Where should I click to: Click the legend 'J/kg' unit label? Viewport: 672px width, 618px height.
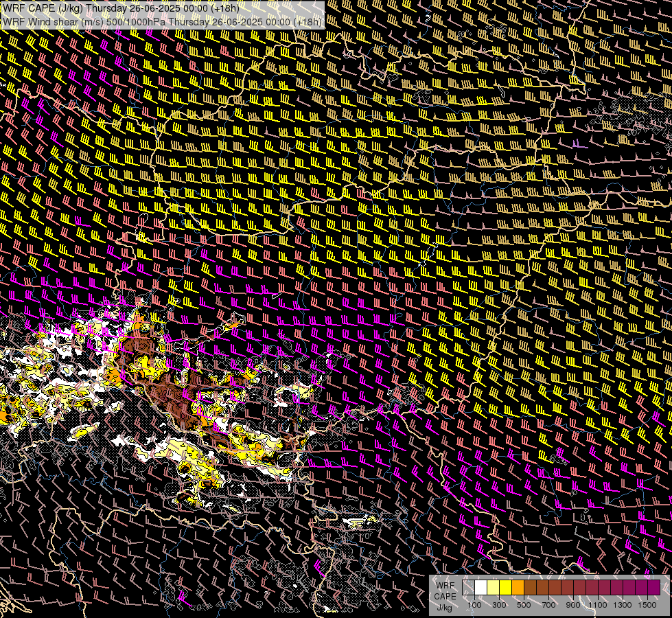click(444, 608)
